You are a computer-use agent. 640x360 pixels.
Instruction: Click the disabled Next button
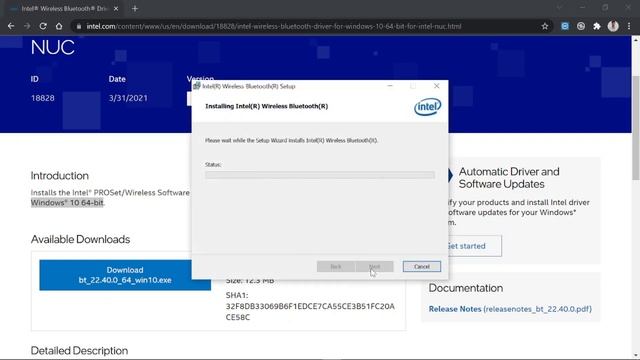pos(374,267)
